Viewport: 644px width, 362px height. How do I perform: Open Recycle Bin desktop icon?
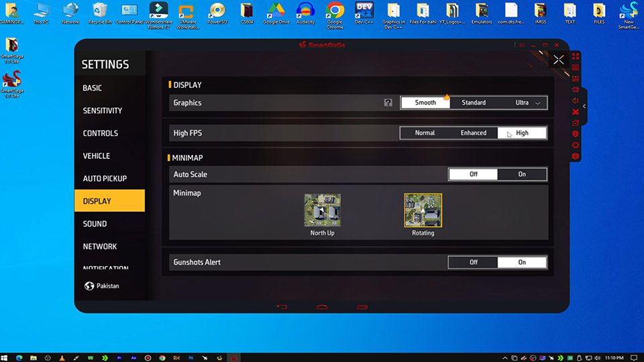[x=100, y=13]
